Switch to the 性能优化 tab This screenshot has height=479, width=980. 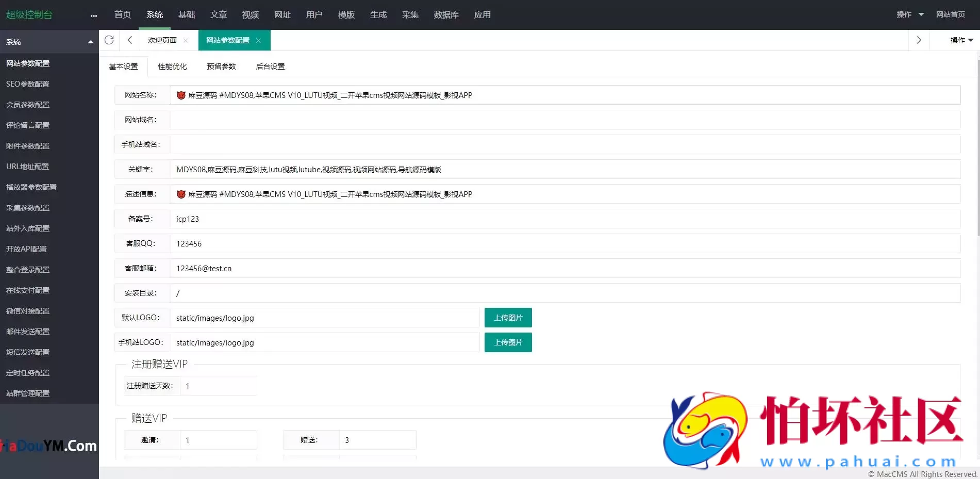[x=172, y=67]
